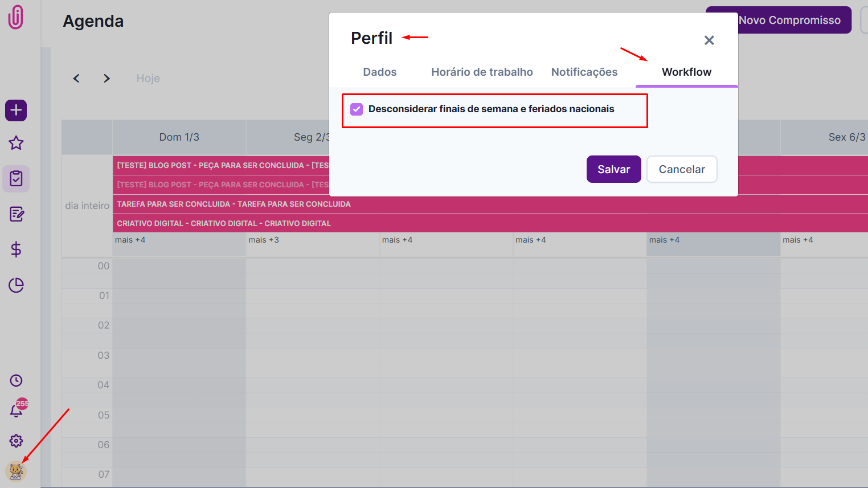Screen dimensions: 868x488
Task: Click the user avatar at sidebar bottom
Action: coord(16,471)
